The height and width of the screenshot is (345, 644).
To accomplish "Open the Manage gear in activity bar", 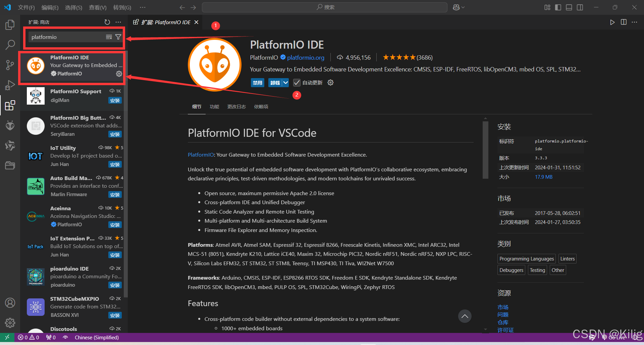I will pyautogui.click(x=10, y=323).
